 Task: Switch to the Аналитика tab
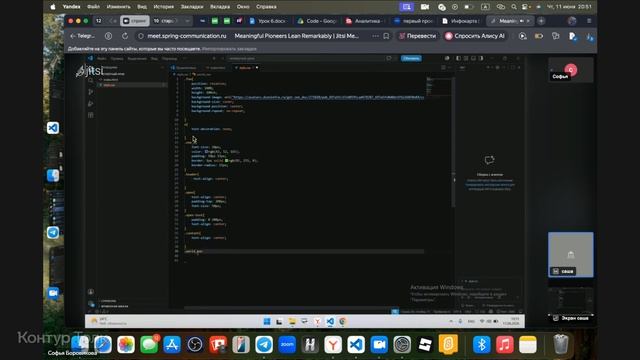(364, 21)
